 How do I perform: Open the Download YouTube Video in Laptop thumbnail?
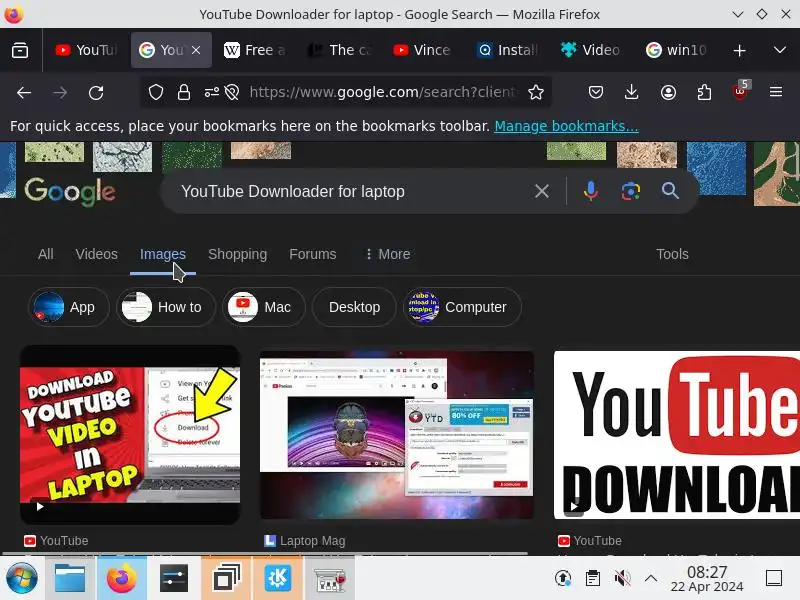130,435
